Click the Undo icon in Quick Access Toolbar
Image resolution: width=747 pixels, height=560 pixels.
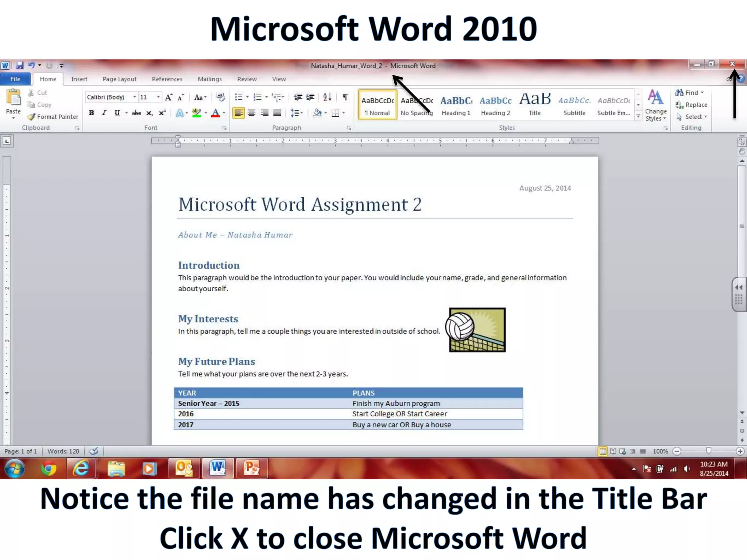(32, 66)
